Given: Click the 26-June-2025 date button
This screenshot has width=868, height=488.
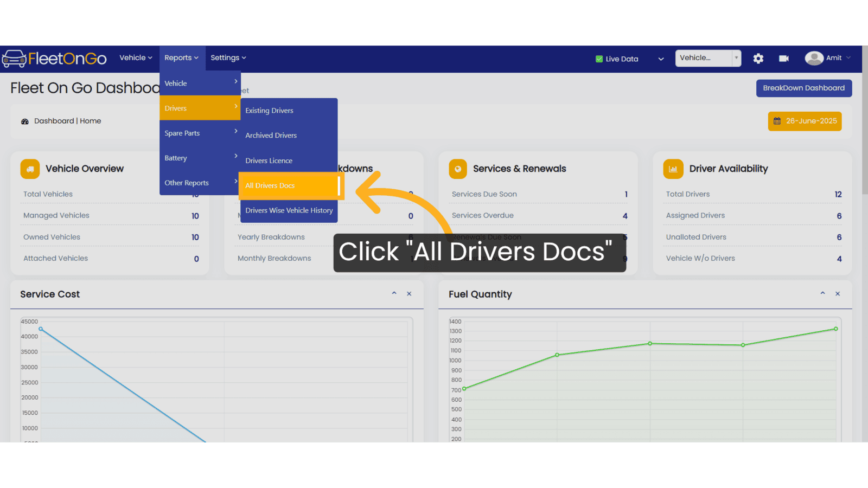Looking at the screenshot, I should 805,121.
